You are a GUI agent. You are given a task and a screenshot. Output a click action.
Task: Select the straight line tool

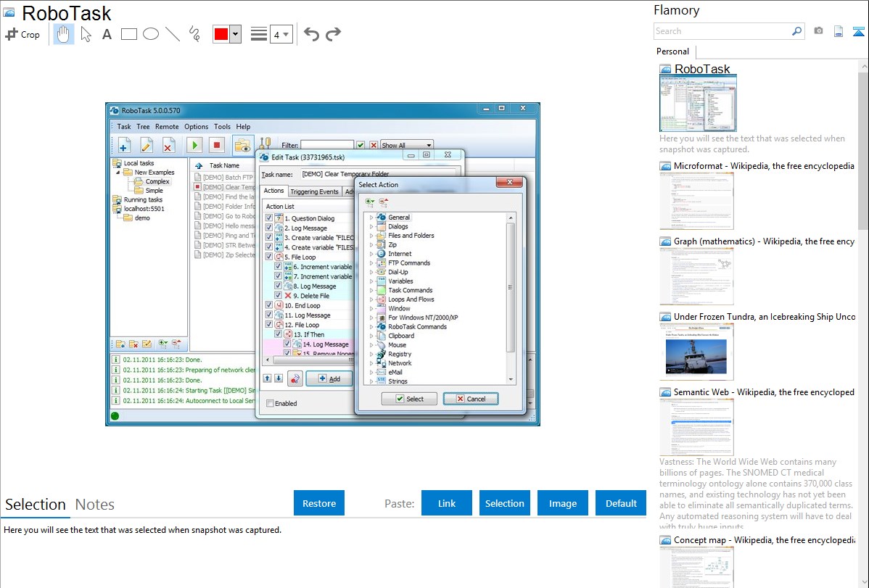tap(172, 34)
